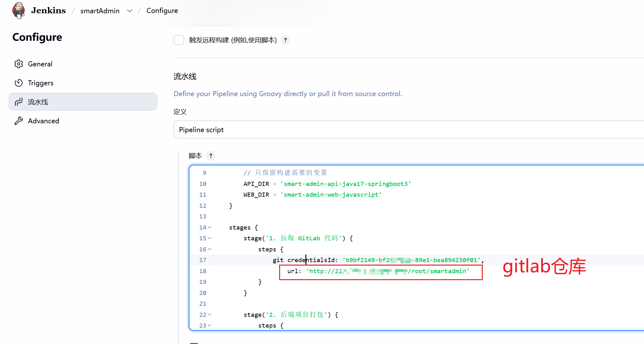
Task: Collapse stage 2 block at line 22
Action: [x=210, y=315]
